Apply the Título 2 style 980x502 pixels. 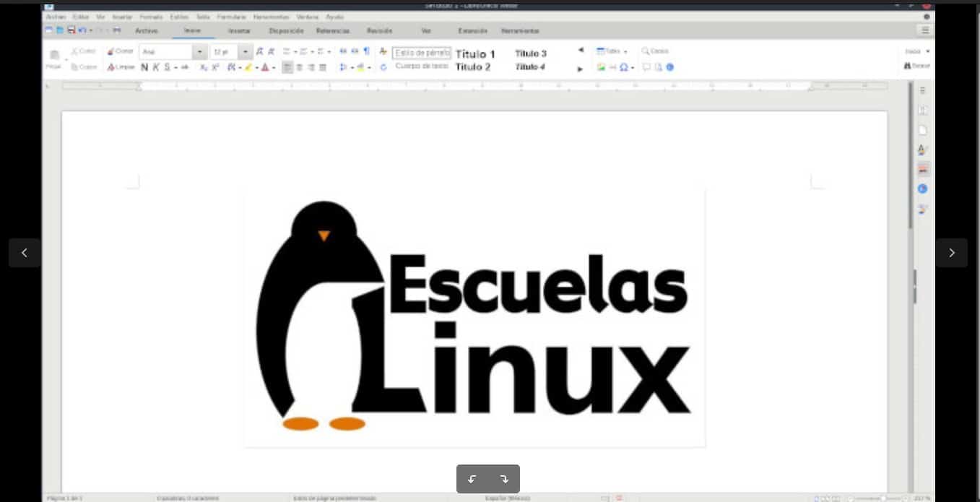tap(473, 67)
